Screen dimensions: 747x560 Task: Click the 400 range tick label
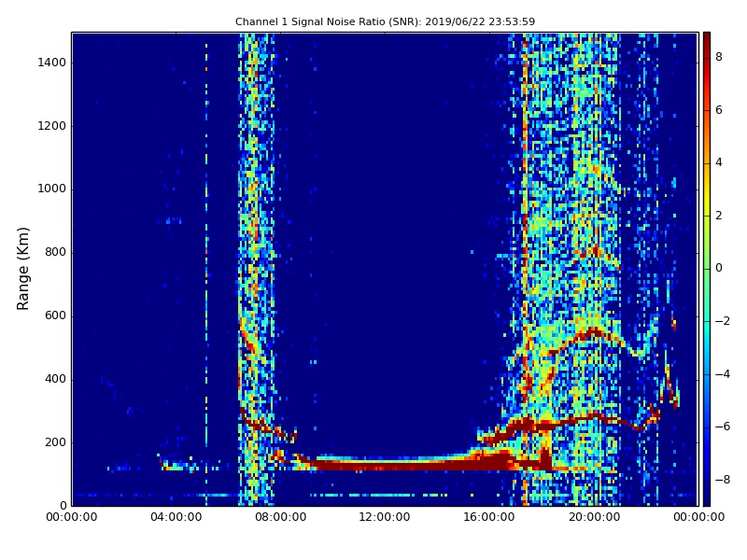[x=55, y=379]
